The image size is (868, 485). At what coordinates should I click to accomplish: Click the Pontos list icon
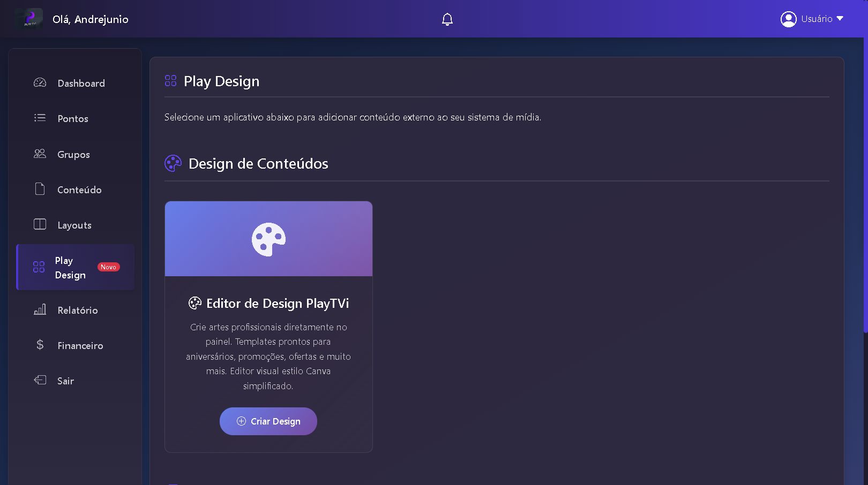[40, 118]
